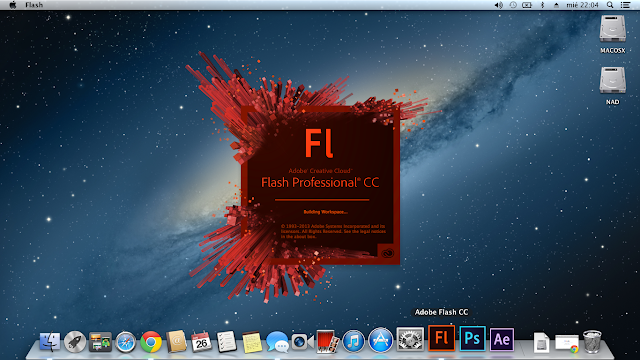Image resolution: width=640 pixels, height=360 pixels.
Task: Open Calendar showing 26 in Dock
Action: click(201, 341)
